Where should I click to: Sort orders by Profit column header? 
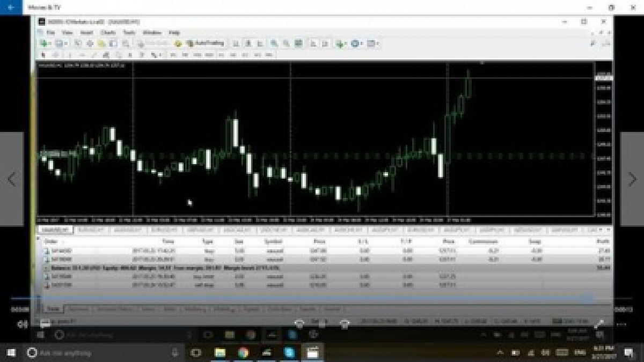tap(602, 241)
